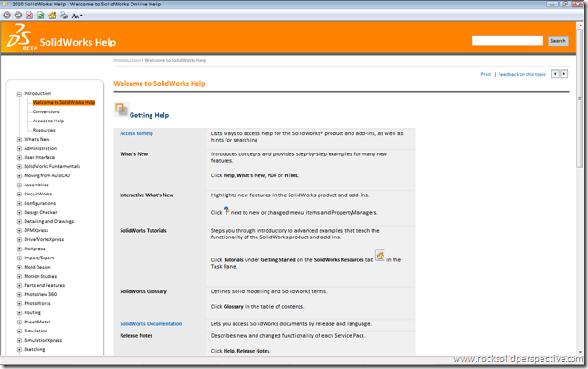Open the Import/Export topic

(x=39, y=258)
